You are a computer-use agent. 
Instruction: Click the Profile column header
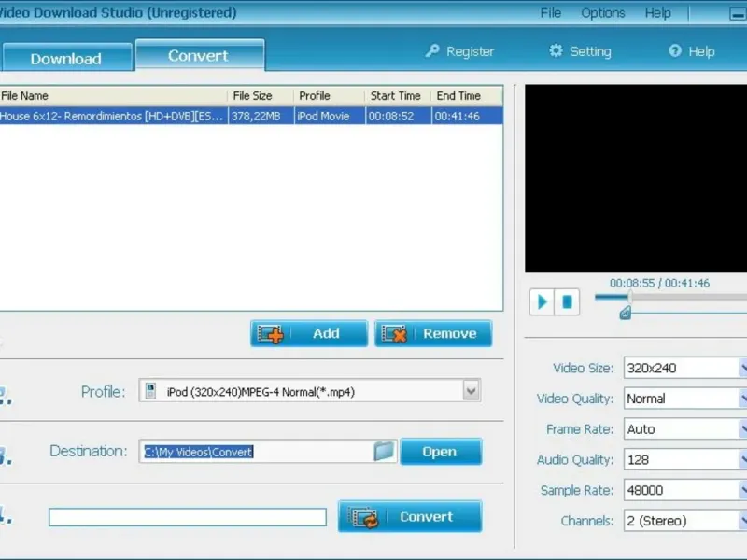(329, 96)
